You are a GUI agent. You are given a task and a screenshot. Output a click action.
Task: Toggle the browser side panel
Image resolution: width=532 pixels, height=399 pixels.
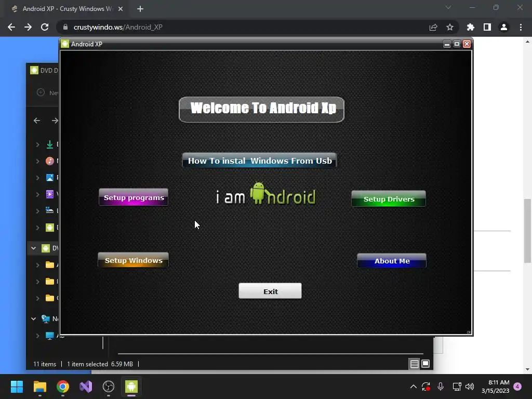[487, 27]
